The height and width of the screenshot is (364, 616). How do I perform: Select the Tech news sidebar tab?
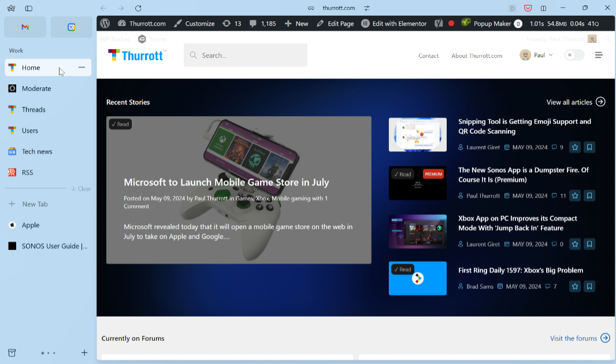[x=37, y=151]
